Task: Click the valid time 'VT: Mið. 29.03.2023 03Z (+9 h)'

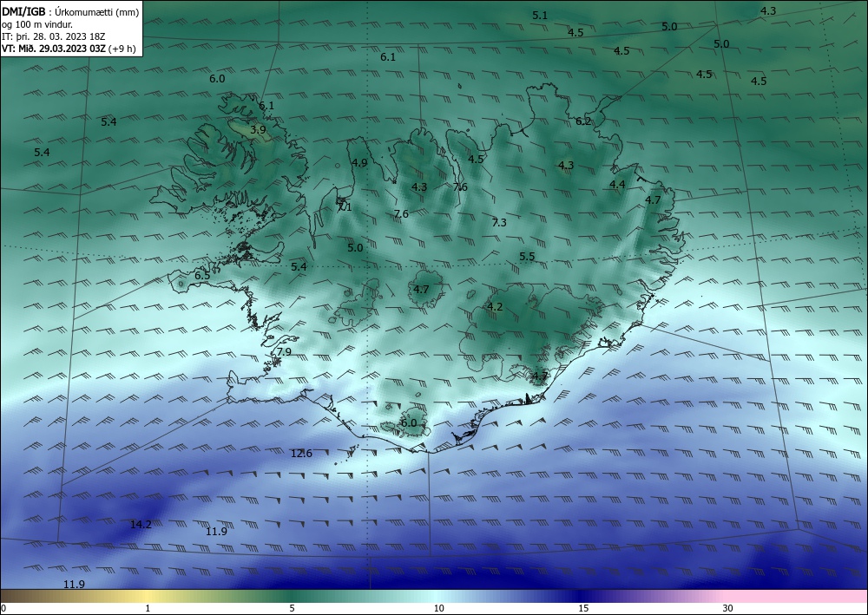Action: [69, 48]
